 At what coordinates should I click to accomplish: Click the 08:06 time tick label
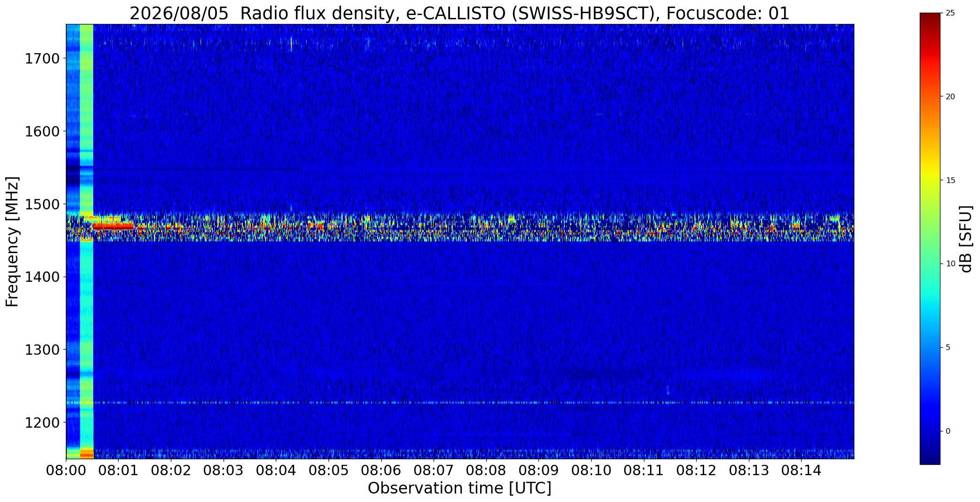tap(381, 470)
